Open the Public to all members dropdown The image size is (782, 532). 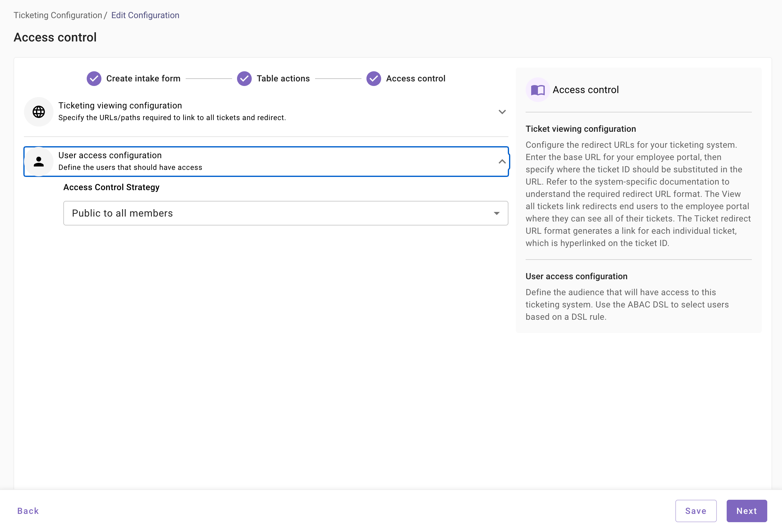[285, 213]
